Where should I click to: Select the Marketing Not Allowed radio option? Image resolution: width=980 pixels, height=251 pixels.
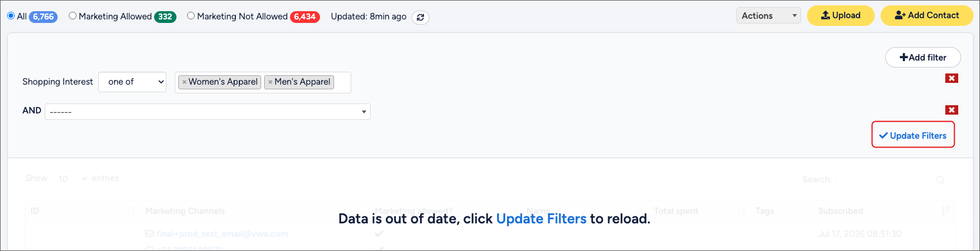coord(191,16)
